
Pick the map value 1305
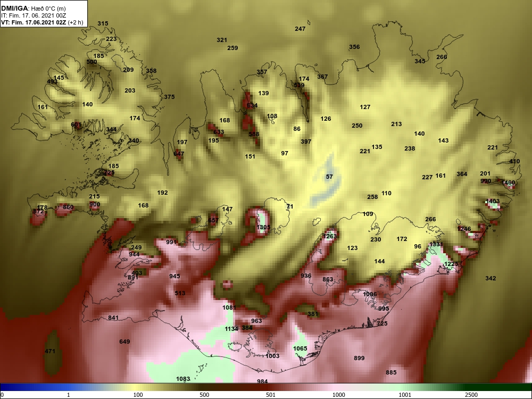pyautogui.click(x=264, y=227)
